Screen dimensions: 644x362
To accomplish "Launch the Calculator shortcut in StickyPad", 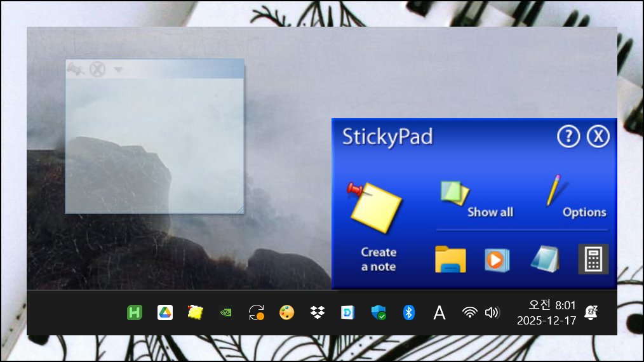I will (593, 259).
